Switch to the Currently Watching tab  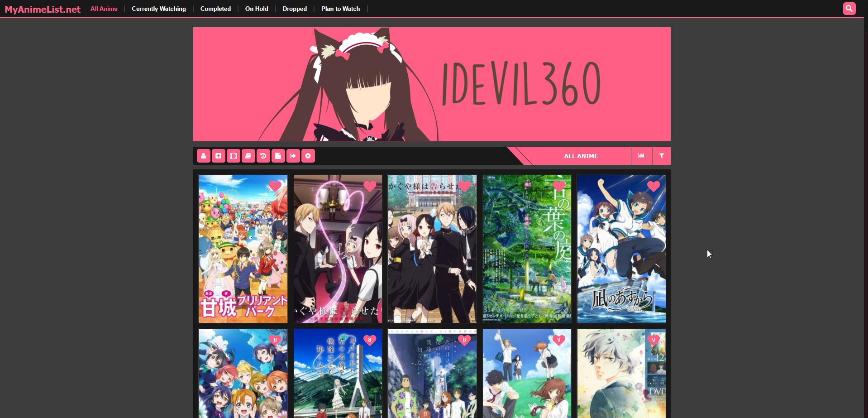pos(158,9)
